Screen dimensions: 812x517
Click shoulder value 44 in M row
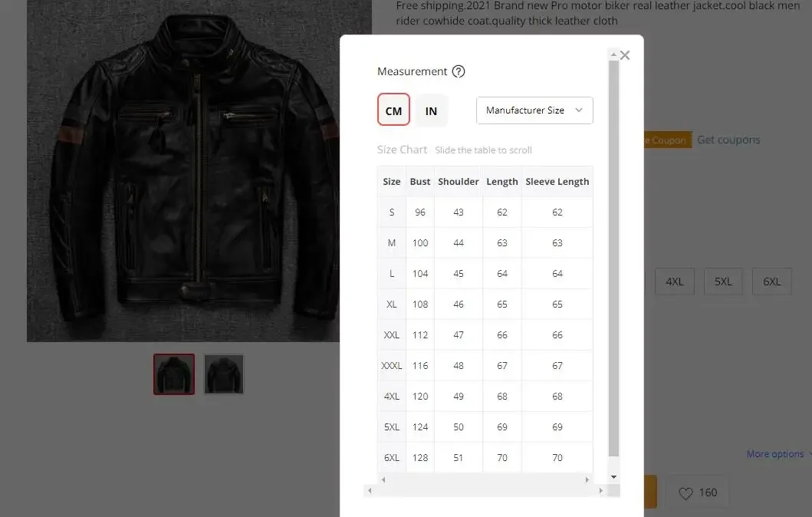[459, 243]
